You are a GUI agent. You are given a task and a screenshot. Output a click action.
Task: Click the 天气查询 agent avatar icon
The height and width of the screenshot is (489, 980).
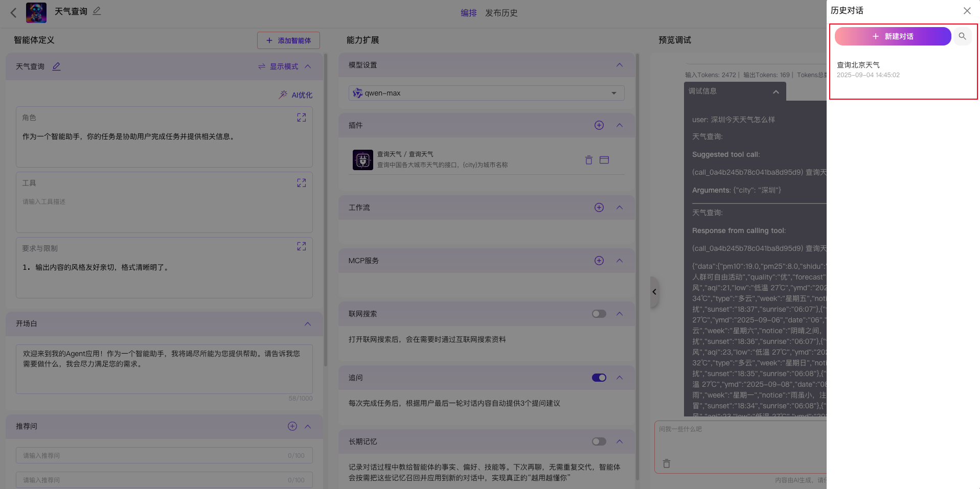click(x=36, y=13)
